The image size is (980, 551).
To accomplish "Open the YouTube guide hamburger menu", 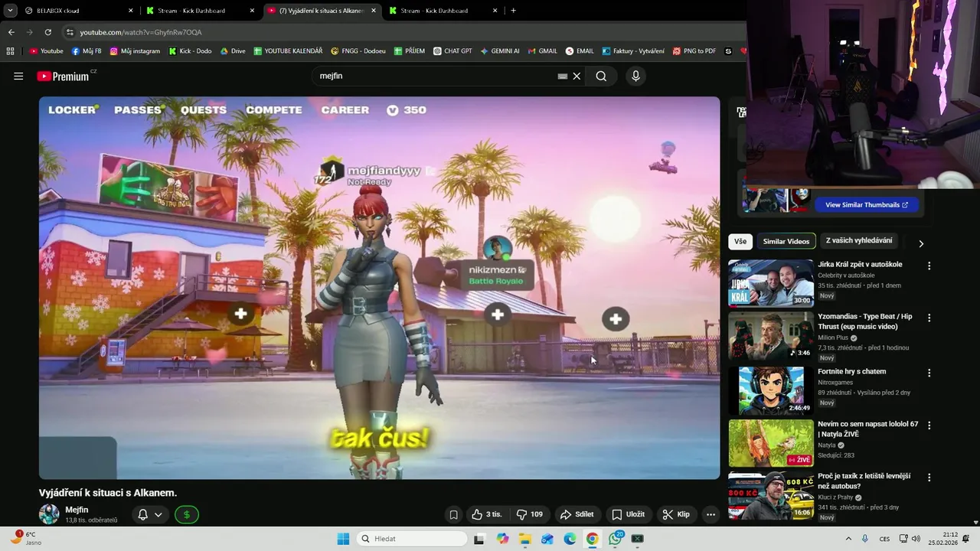I will [x=18, y=76].
